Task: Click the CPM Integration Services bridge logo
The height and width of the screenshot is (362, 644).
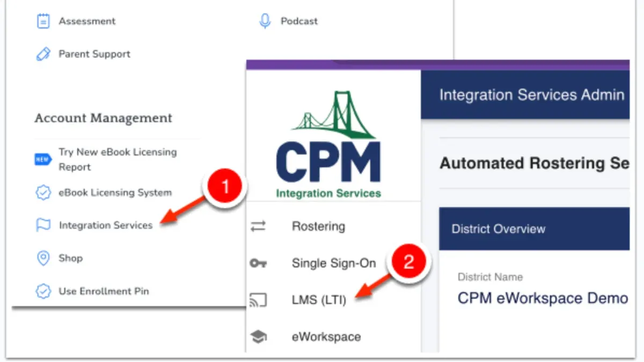Action: click(328, 145)
